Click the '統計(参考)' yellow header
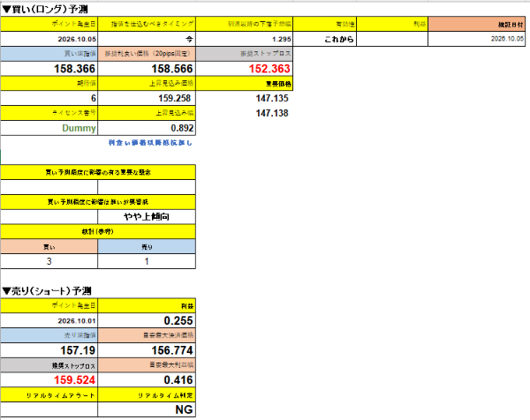Screen dimensions: 530x420 [x=98, y=231]
